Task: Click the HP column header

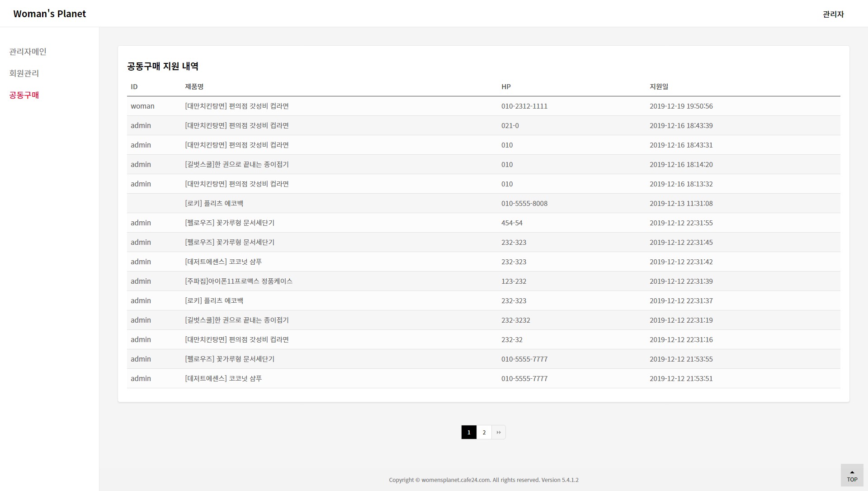Action: tap(506, 87)
